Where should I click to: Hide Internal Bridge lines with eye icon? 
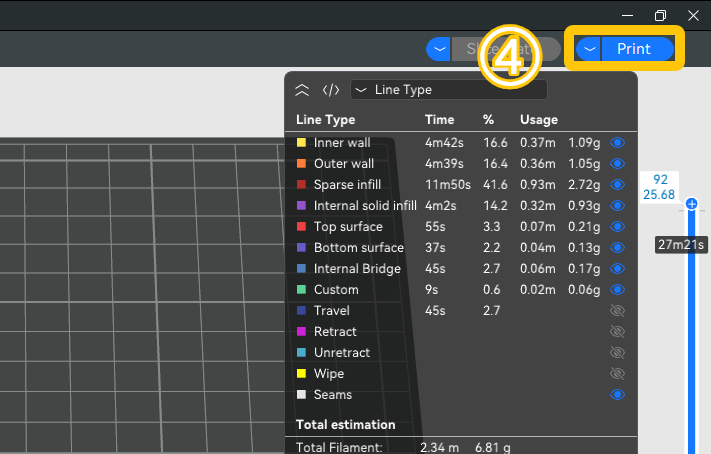618,268
